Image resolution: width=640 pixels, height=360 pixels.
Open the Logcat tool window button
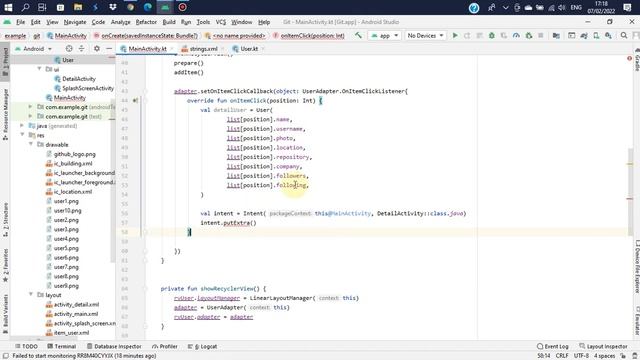click(203, 346)
